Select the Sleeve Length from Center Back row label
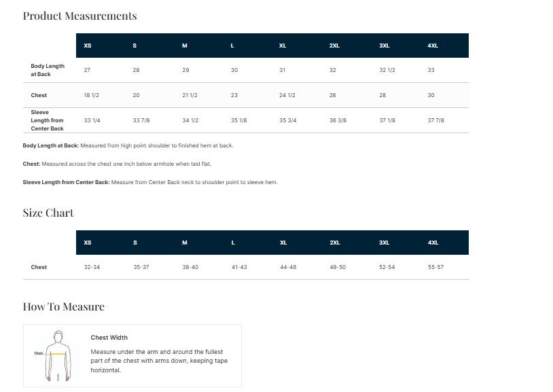553x392 pixels. 48,120
